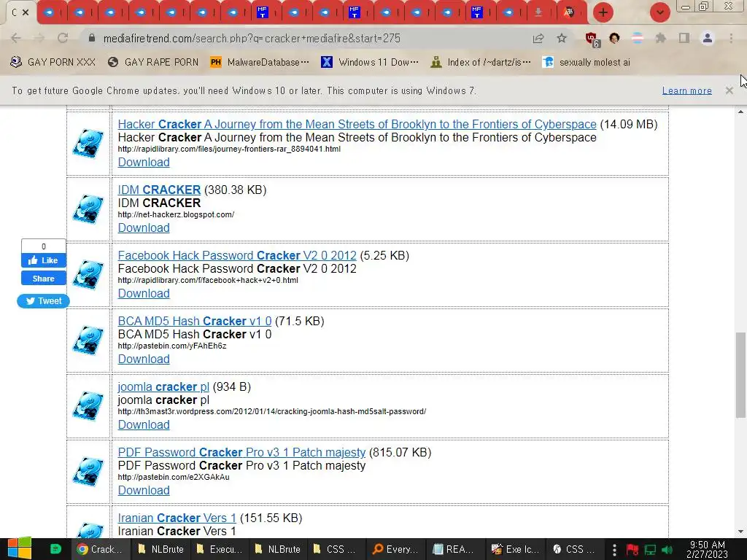
Task: Open the Execu... folder taskbar item
Action: click(x=219, y=549)
